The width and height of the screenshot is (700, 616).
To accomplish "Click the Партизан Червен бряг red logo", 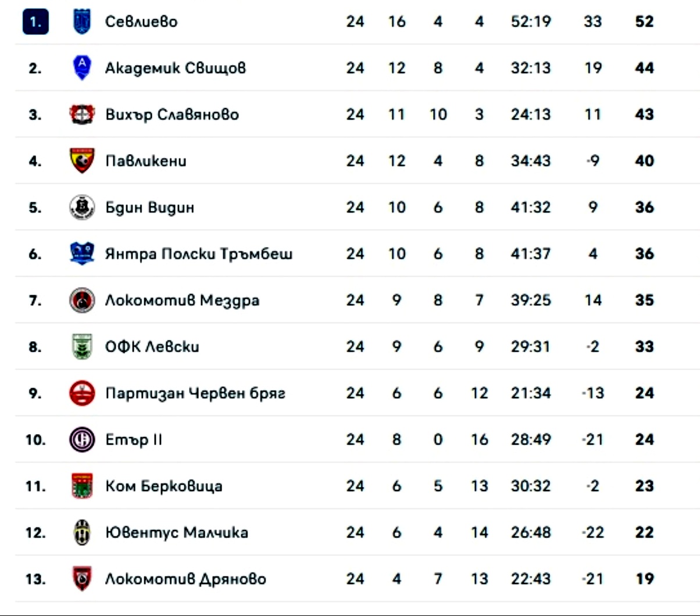I will 82,393.
